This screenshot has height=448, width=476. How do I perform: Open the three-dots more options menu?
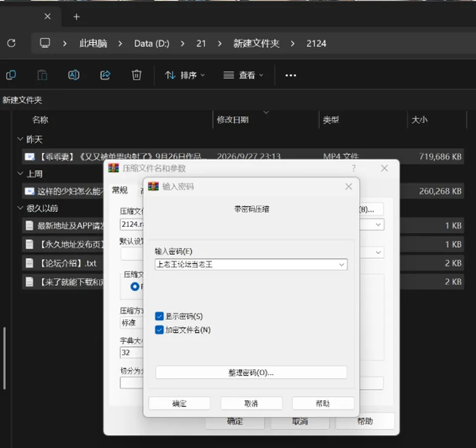pos(291,75)
